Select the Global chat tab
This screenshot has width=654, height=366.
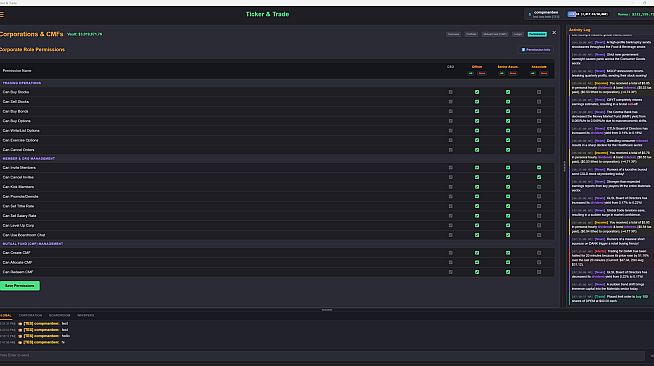coord(6,316)
